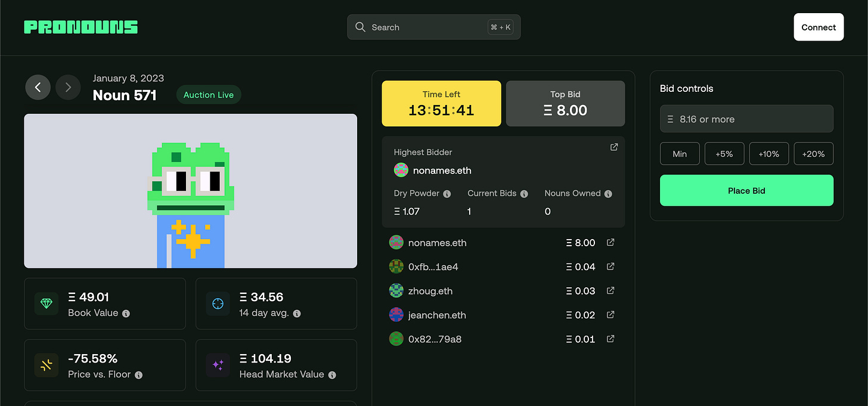Click avatar next to 0xfb...1ae4
This screenshot has width=868, height=406.
click(396, 266)
